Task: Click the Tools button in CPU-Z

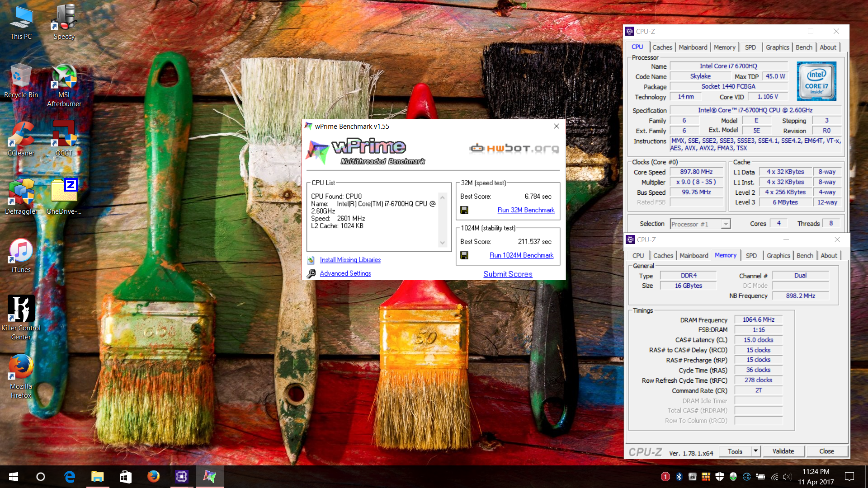Action: click(735, 451)
